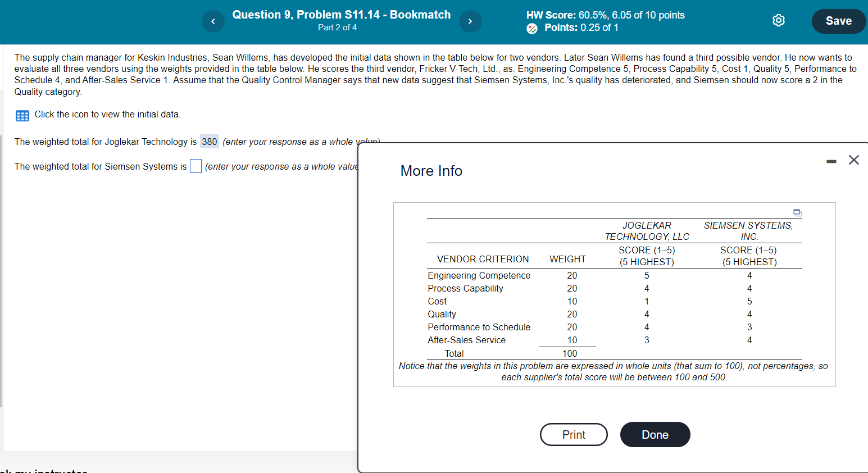Open the settings gear in the header
Image resolution: width=868 pixels, height=473 pixels.
779,20
